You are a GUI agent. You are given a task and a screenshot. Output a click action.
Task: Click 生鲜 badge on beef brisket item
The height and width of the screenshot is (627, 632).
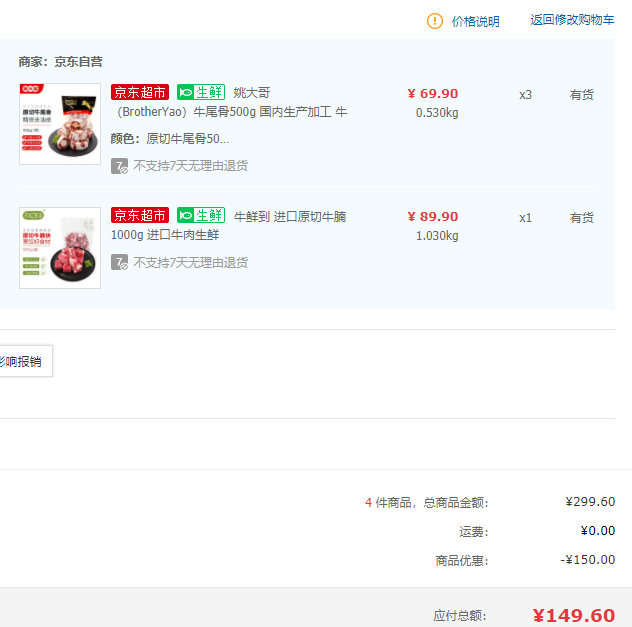[x=201, y=215]
